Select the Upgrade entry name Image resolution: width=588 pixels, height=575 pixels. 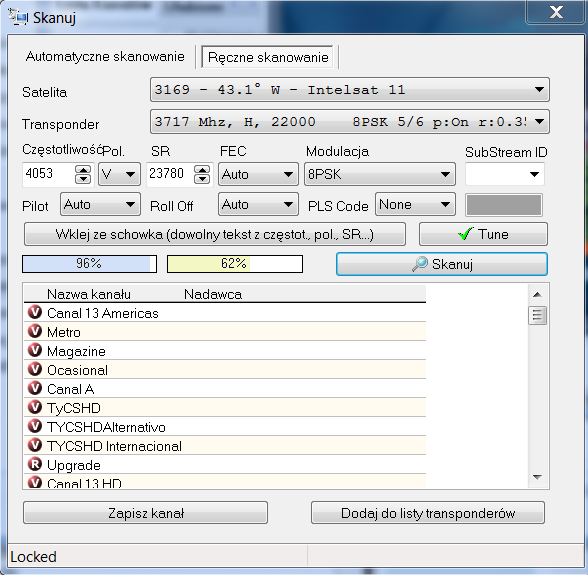click(x=74, y=465)
